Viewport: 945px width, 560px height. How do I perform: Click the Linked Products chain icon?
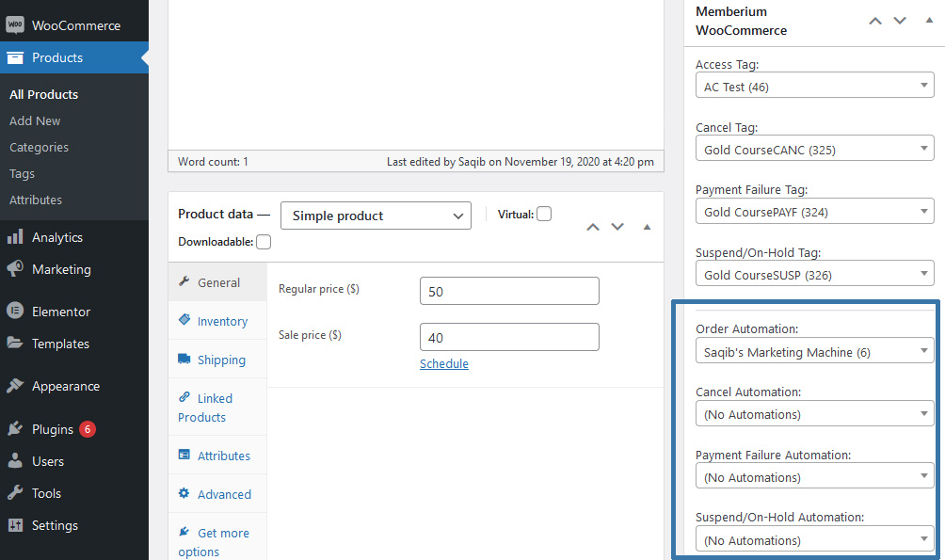coord(184,397)
